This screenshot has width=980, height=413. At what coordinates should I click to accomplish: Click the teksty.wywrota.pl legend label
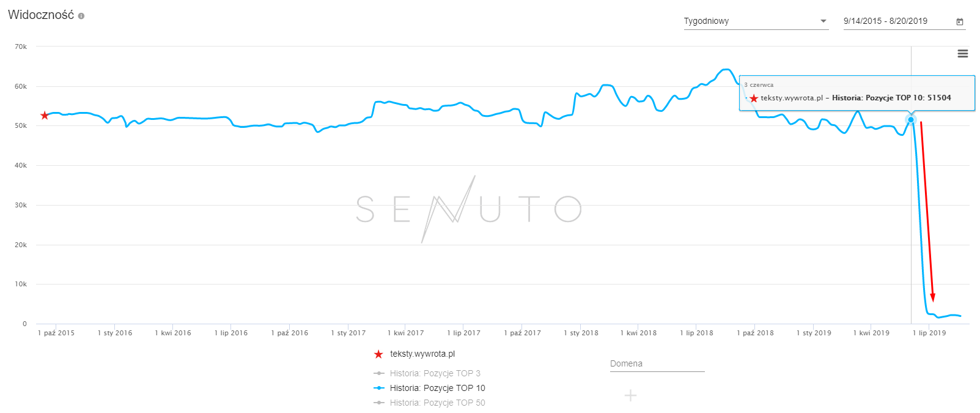tap(422, 354)
